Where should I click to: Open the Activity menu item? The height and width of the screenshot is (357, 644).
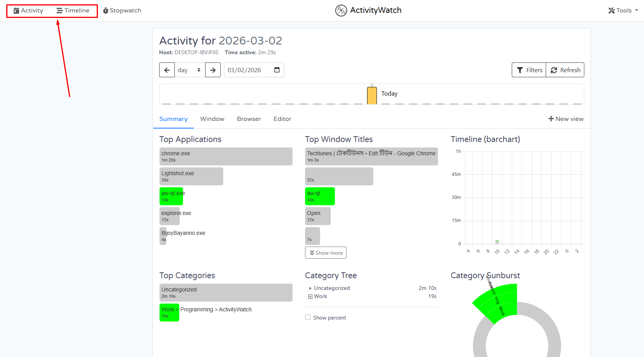pyautogui.click(x=28, y=11)
